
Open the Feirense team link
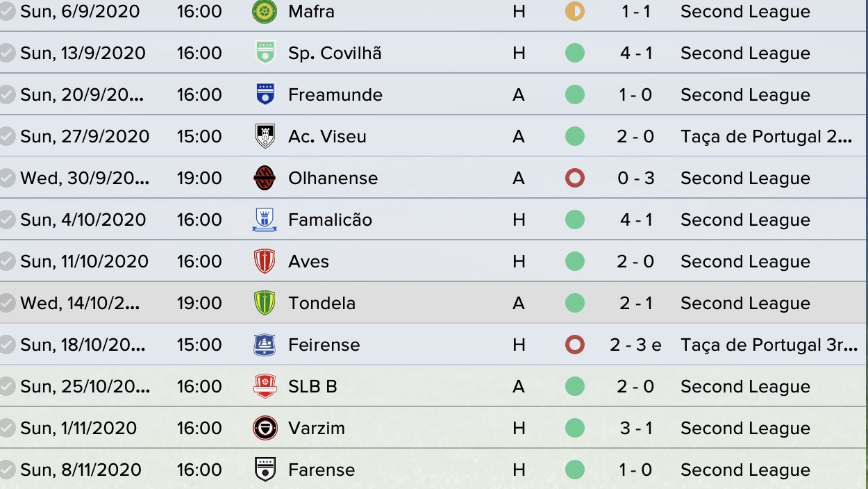pyautogui.click(x=324, y=345)
